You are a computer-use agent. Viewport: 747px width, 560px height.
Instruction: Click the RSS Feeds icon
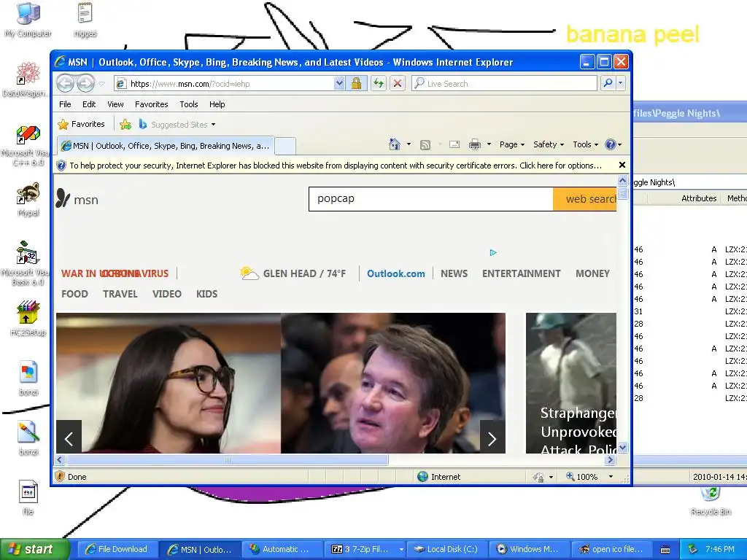click(425, 145)
